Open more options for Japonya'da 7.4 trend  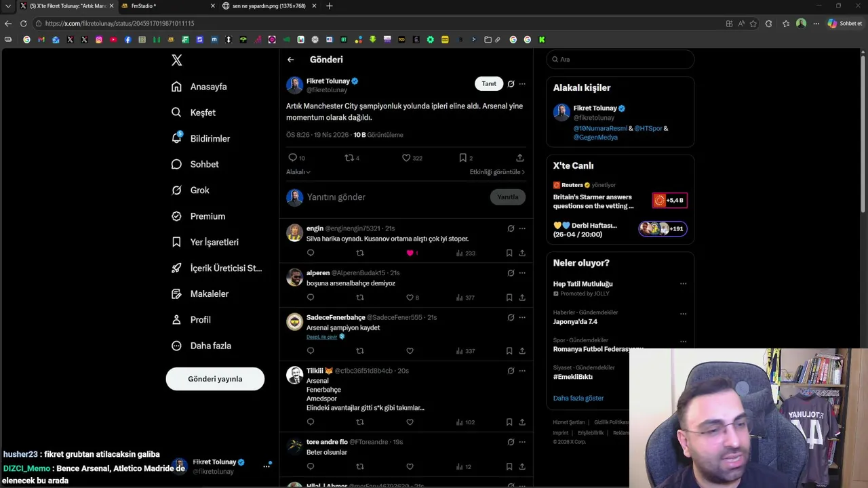[683, 314]
